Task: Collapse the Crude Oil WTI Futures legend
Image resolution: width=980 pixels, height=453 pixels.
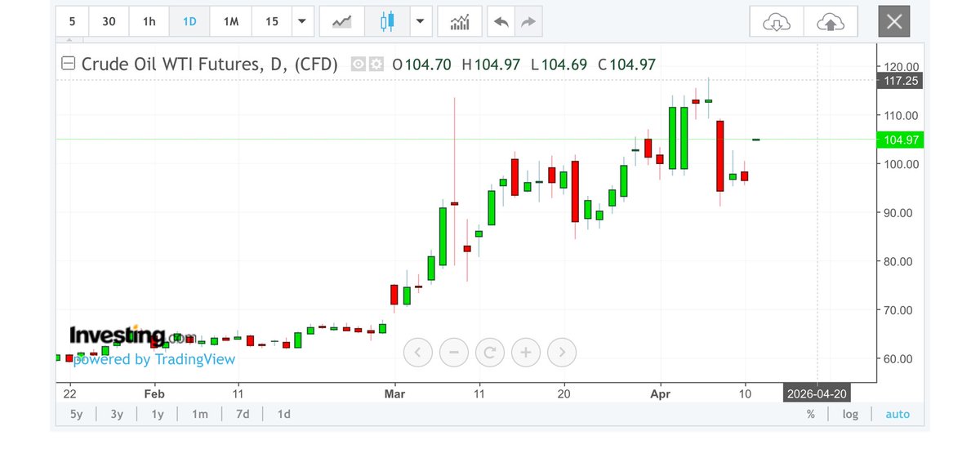Action: pyautogui.click(x=69, y=64)
